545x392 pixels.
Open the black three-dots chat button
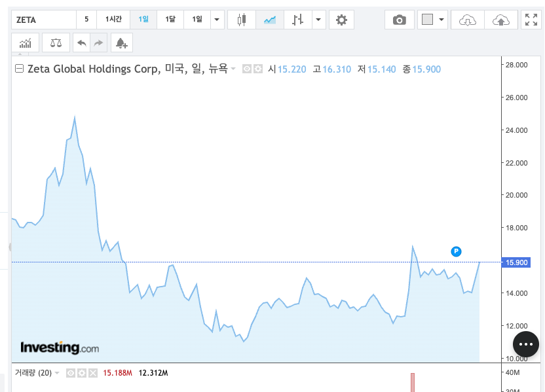point(526,344)
